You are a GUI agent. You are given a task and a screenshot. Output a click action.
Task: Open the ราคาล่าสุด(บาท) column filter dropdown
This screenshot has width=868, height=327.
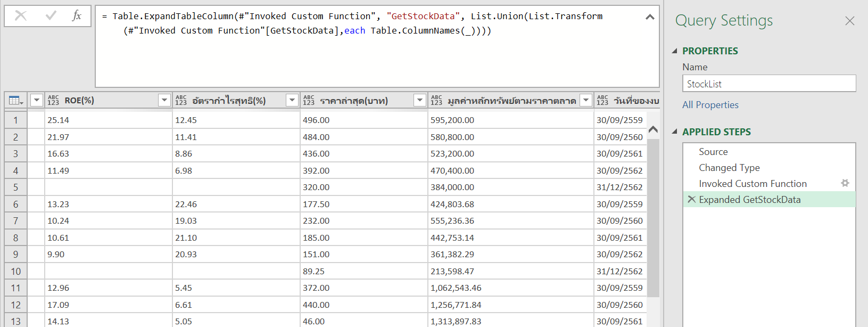tap(420, 100)
